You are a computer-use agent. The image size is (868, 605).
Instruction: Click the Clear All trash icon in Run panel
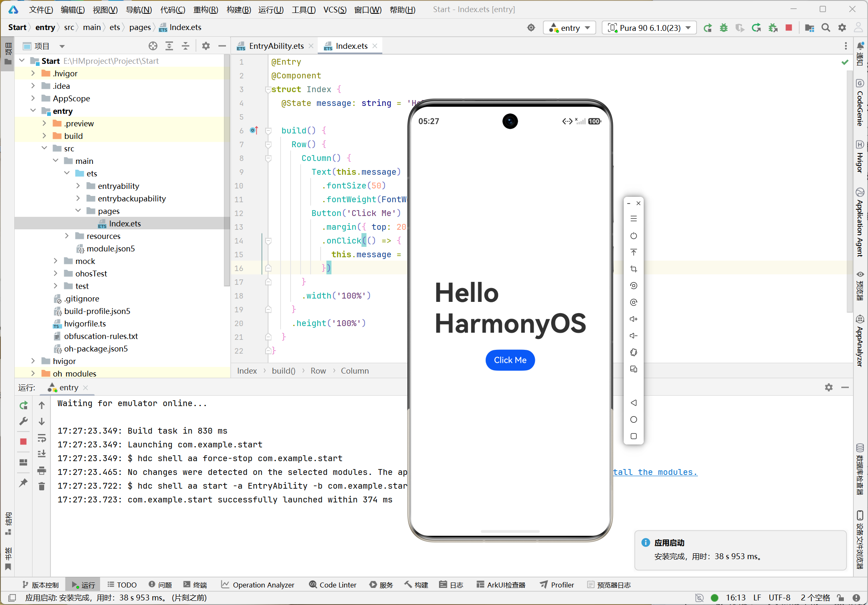pos(42,486)
